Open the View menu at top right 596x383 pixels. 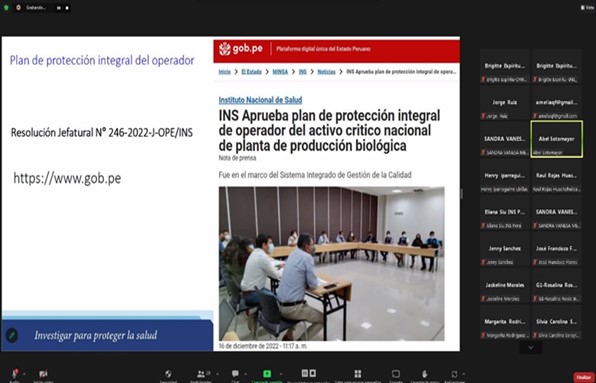pyautogui.click(x=588, y=8)
